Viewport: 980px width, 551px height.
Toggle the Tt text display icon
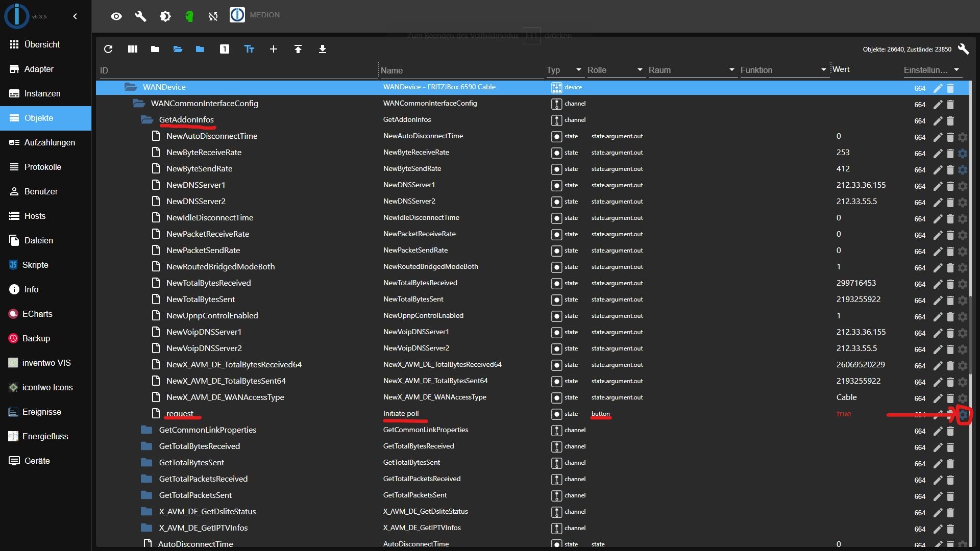(249, 49)
